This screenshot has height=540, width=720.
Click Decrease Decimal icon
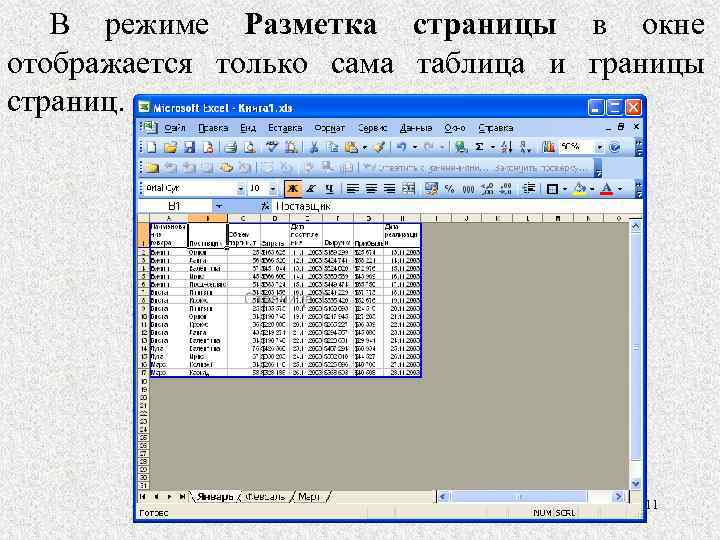point(506,189)
